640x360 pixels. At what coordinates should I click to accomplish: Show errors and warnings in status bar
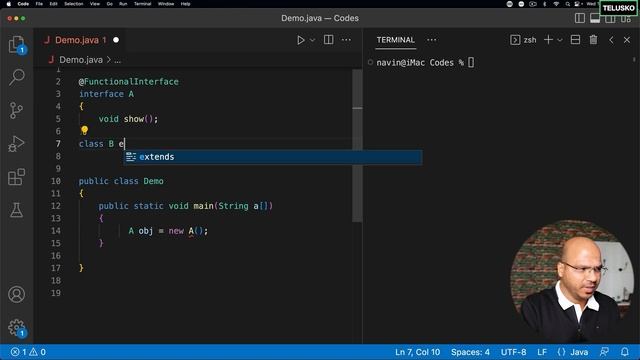pos(28,352)
